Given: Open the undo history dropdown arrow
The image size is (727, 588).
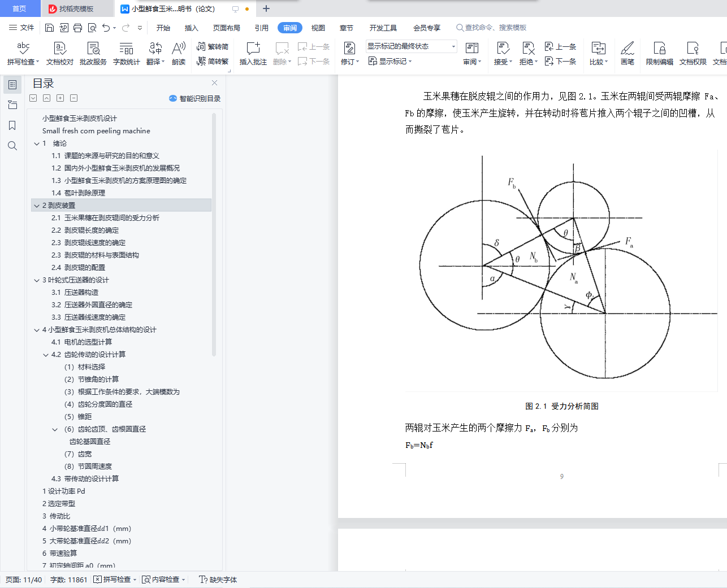Looking at the screenshot, I should [x=114, y=28].
